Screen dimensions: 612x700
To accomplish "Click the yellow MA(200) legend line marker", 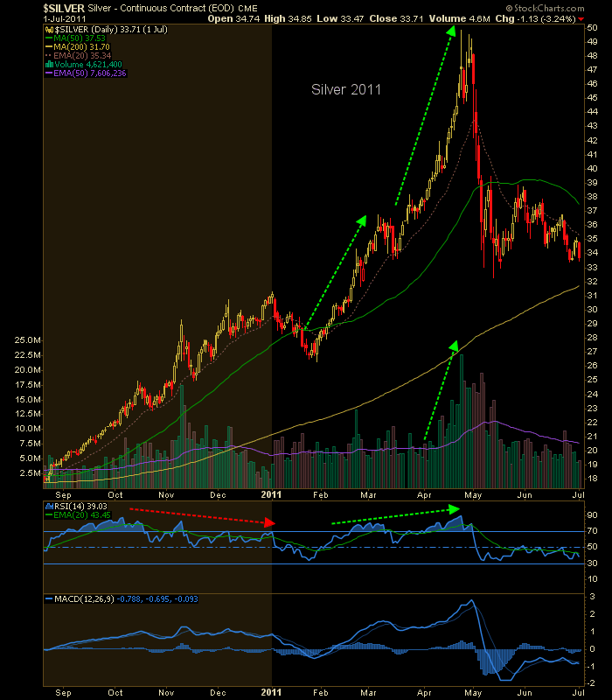I will click(49, 47).
